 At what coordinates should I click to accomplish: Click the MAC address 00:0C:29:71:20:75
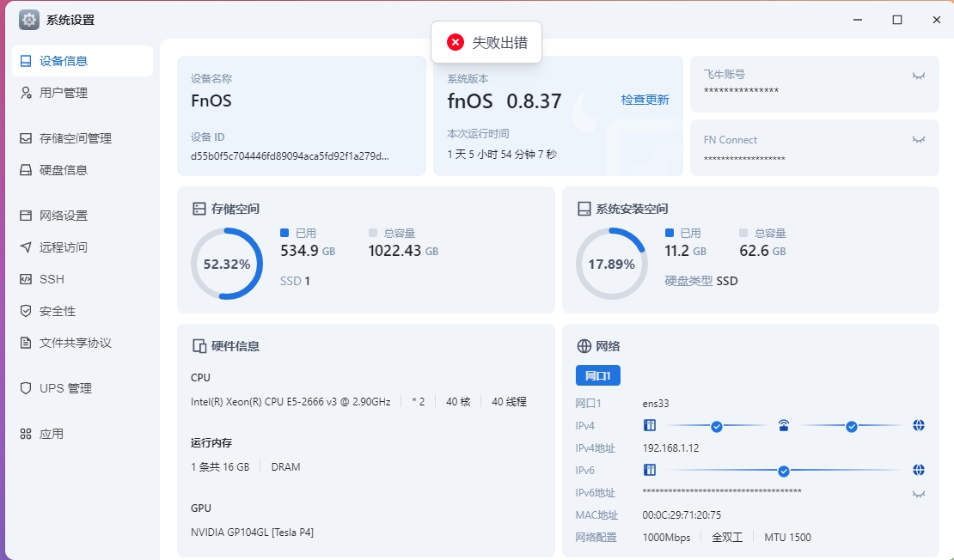[x=682, y=515]
